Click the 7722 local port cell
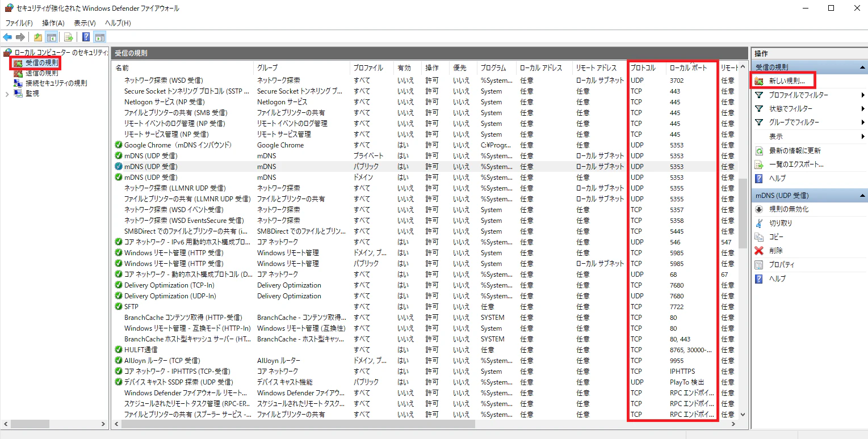This screenshot has height=439, width=868. pos(677,307)
